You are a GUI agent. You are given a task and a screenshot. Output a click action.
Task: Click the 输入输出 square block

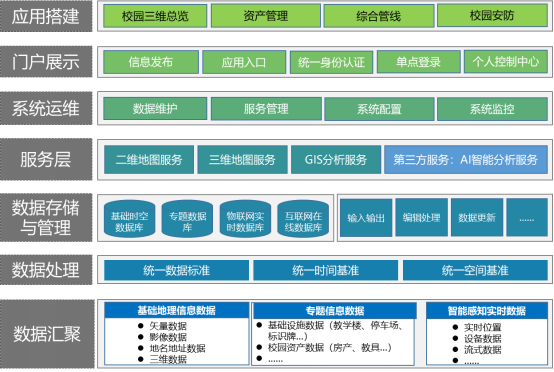pos(366,218)
